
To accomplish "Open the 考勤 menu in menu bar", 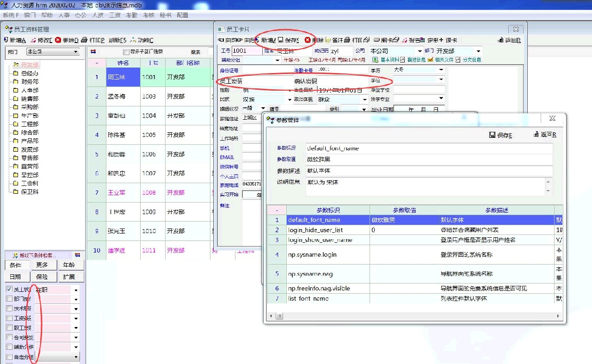I will [131, 15].
